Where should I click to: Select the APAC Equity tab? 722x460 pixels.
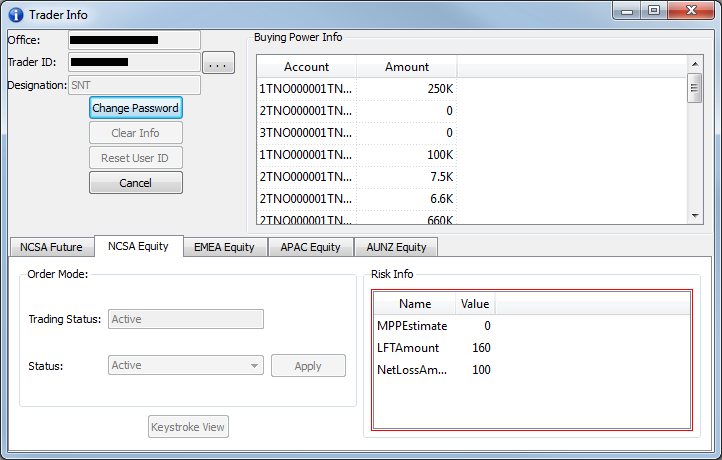point(310,247)
